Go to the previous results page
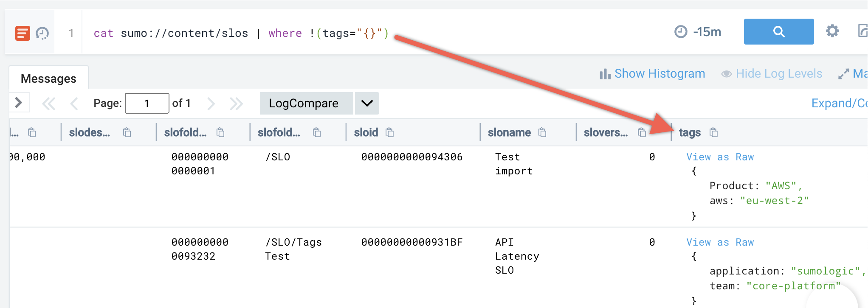This screenshot has width=868, height=308. click(x=74, y=104)
